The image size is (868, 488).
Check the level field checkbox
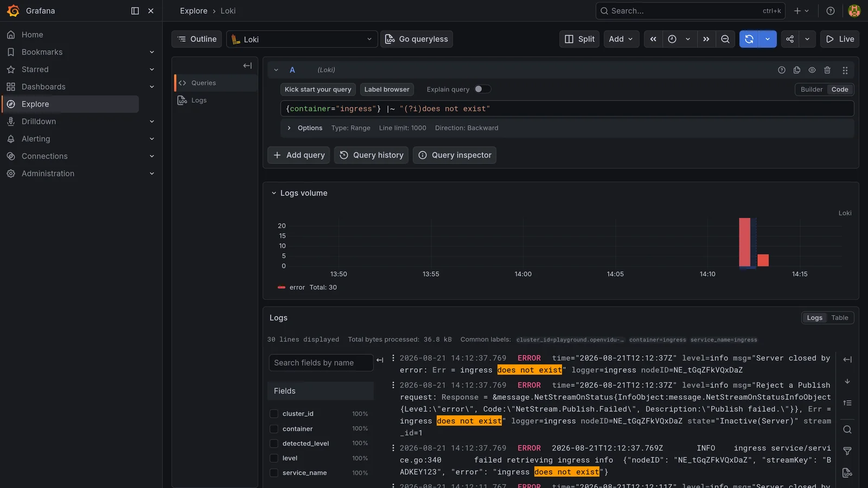(274, 458)
